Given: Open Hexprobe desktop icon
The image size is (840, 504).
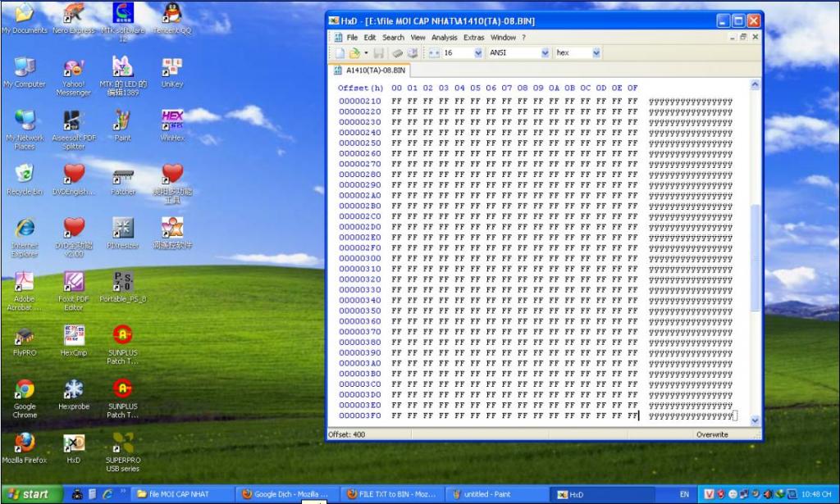Looking at the screenshot, I should pyautogui.click(x=73, y=393).
